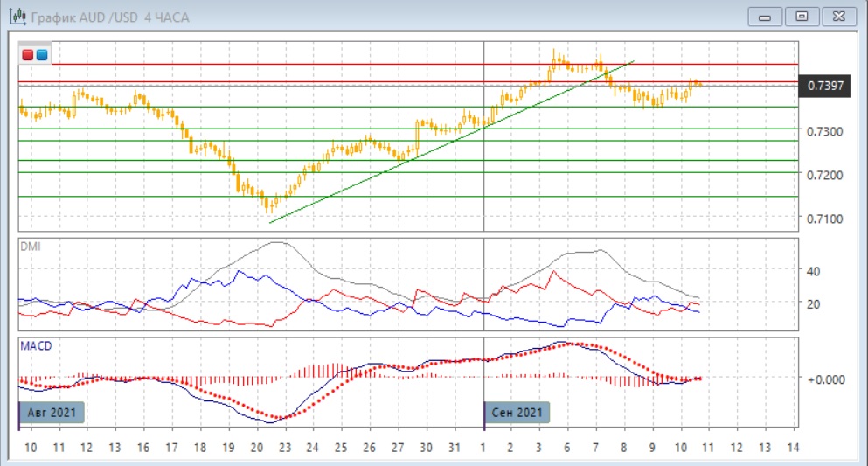The image size is (868, 466).
Task: Click the blue square button on chart
Action: 42,55
